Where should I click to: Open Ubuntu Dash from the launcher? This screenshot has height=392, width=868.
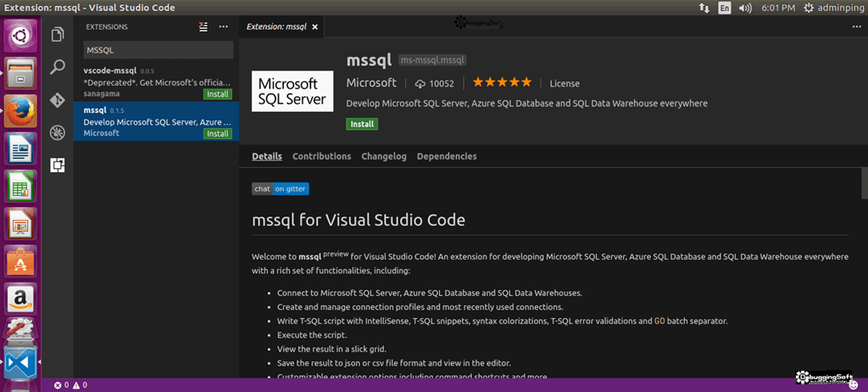point(21,36)
